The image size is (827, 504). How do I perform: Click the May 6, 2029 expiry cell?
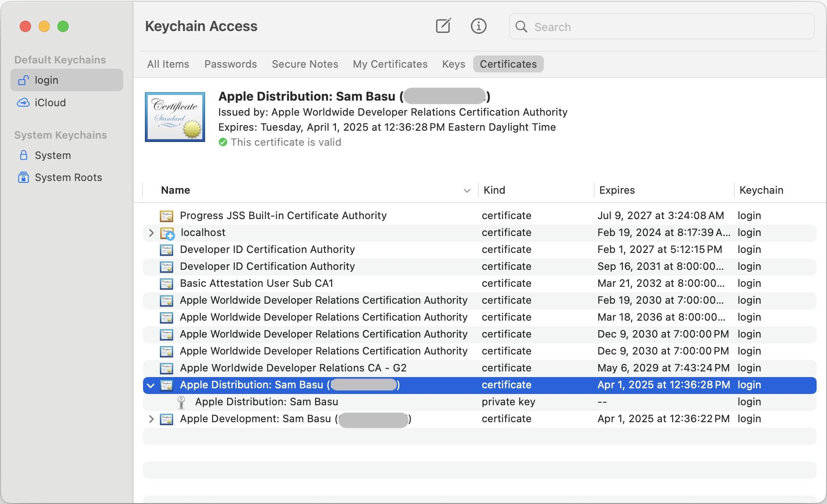tap(663, 368)
